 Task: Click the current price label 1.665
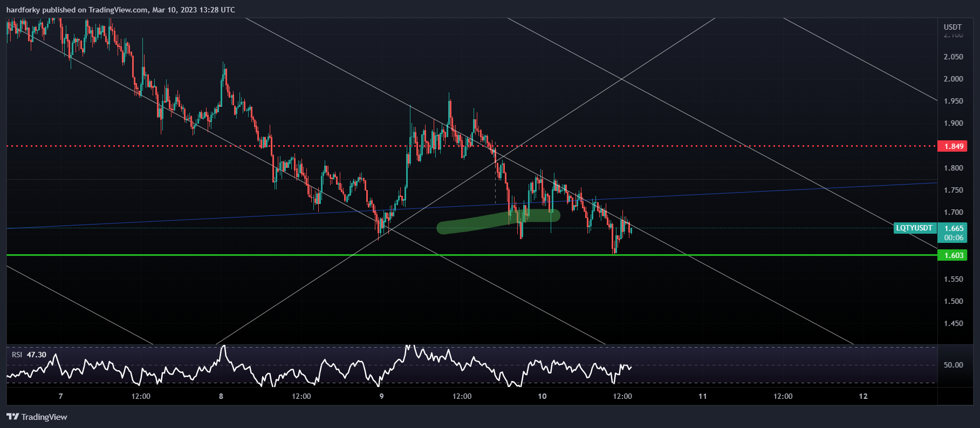[x=954, y=228]
